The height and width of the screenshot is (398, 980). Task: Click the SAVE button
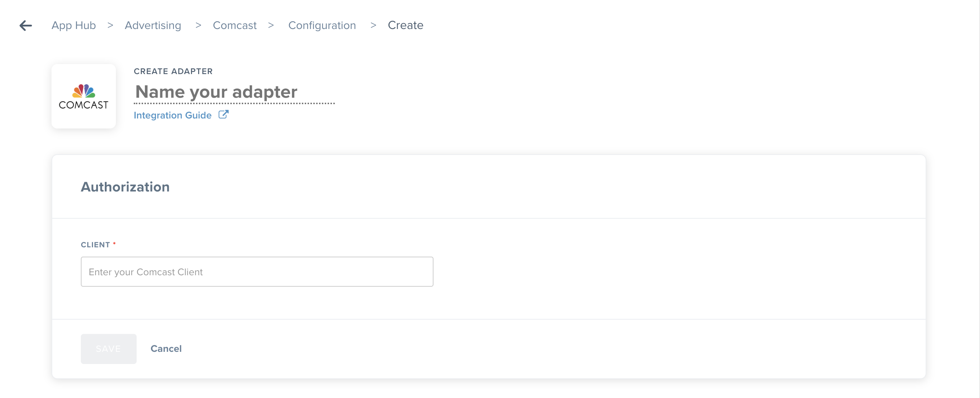click(108, 349)
